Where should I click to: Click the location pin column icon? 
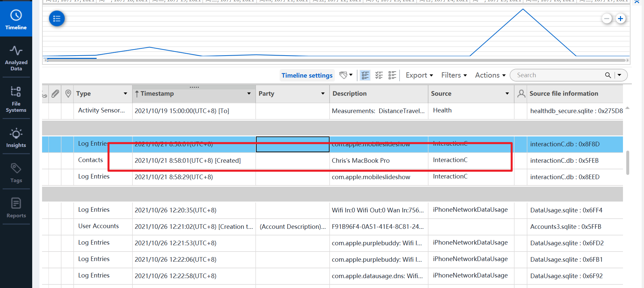click(68, 94)
